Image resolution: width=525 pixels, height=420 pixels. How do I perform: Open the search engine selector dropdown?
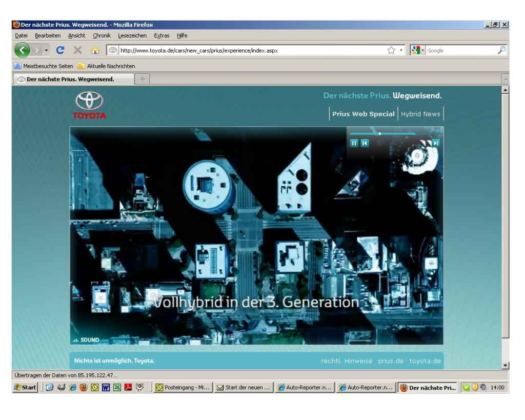418,50
